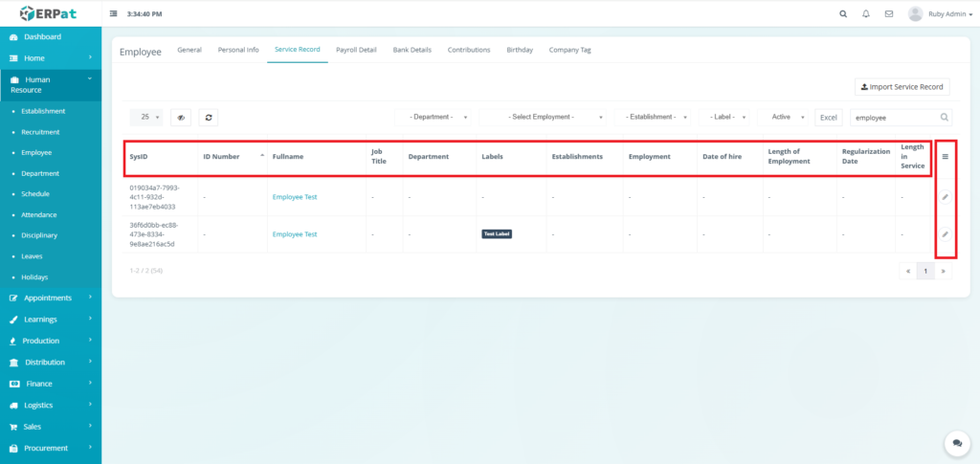This screenshot has height=464, width=980.
Task: Export table using the Excel button
Action: pos(829,117)
